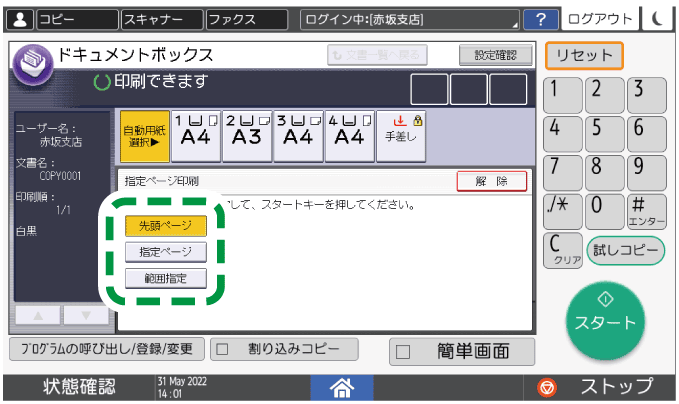This screenshot has width=679, height=404.
Task: Tap 試しコピー sample copy button
Action: pos(626,250)
